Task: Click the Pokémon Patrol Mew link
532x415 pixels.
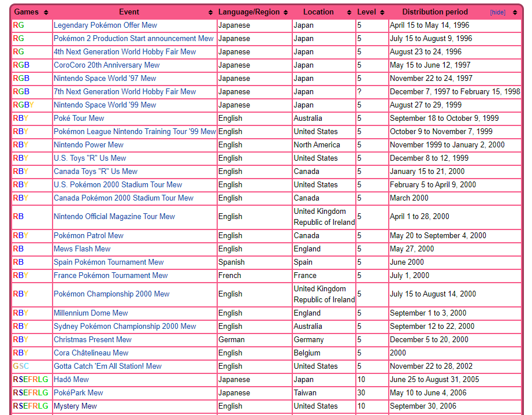Action: 88,235
